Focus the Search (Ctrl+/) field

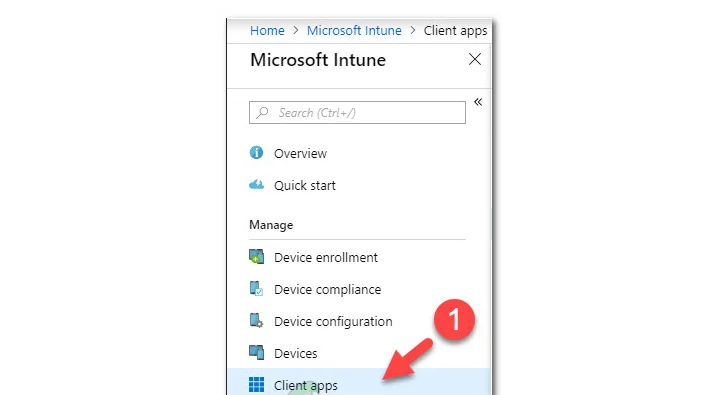coord(357,113)
